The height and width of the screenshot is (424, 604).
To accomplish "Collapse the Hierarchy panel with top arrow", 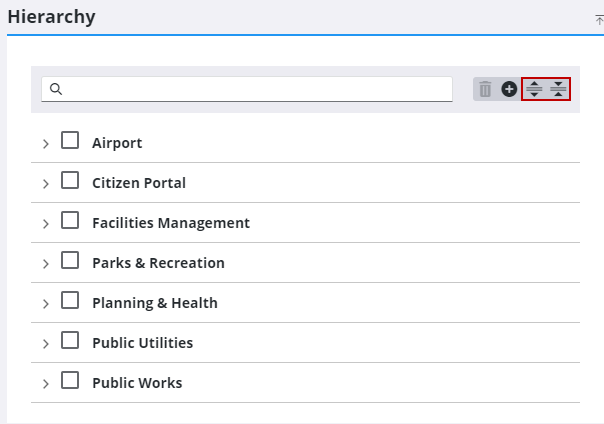I will pyautogui.click(x=599, y=19).
